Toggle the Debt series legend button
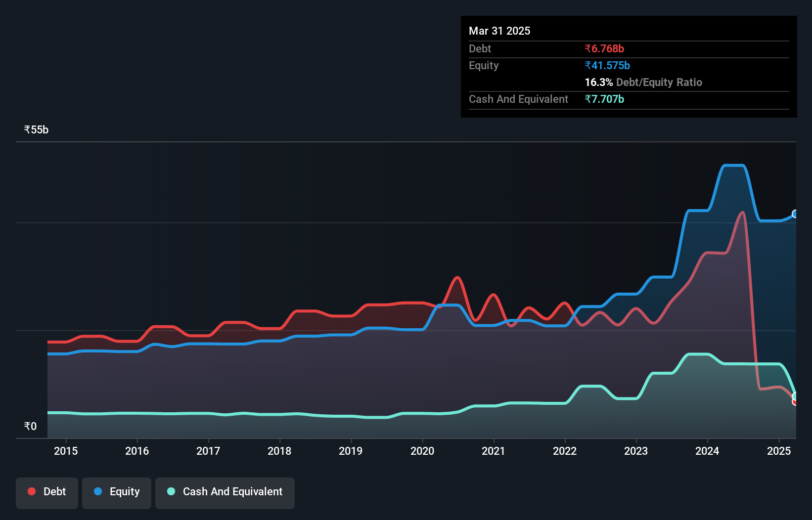 coord(47,493)
